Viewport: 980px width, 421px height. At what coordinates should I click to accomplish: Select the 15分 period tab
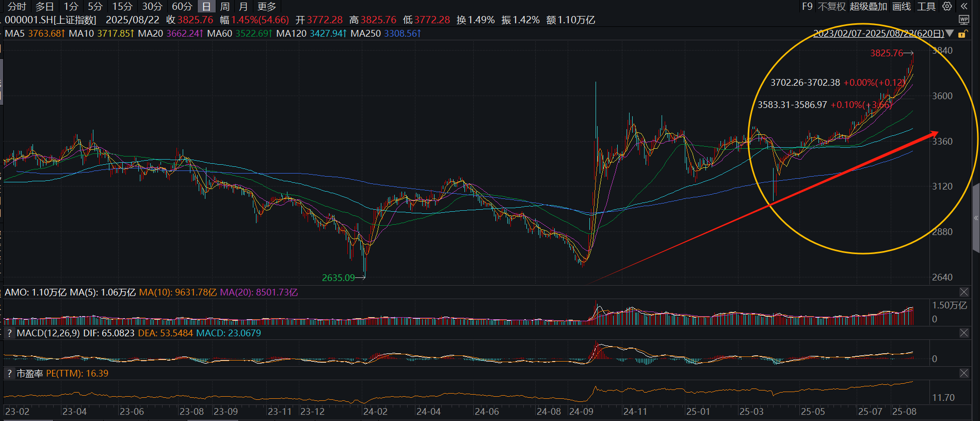pos(122,6)
